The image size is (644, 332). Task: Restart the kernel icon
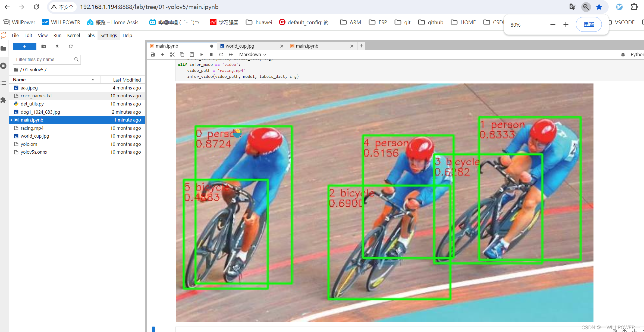[x=221, y=54]
